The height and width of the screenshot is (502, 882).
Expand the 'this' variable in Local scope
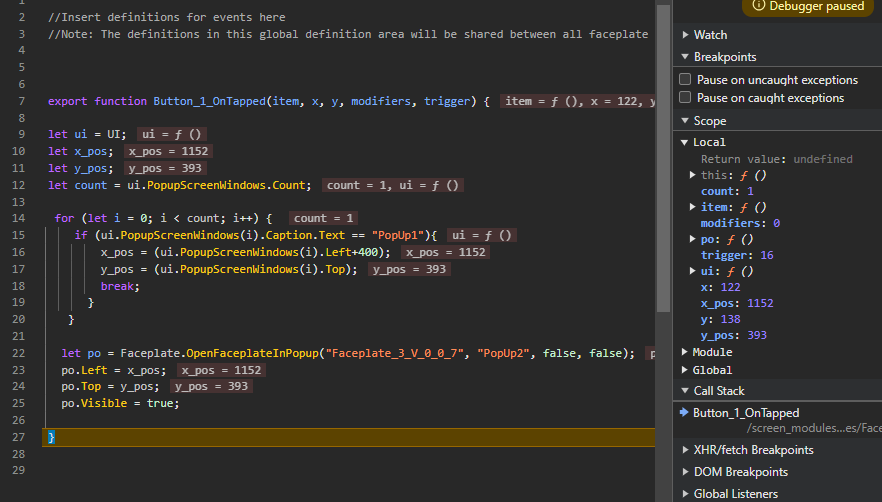[x=694, y=175]
